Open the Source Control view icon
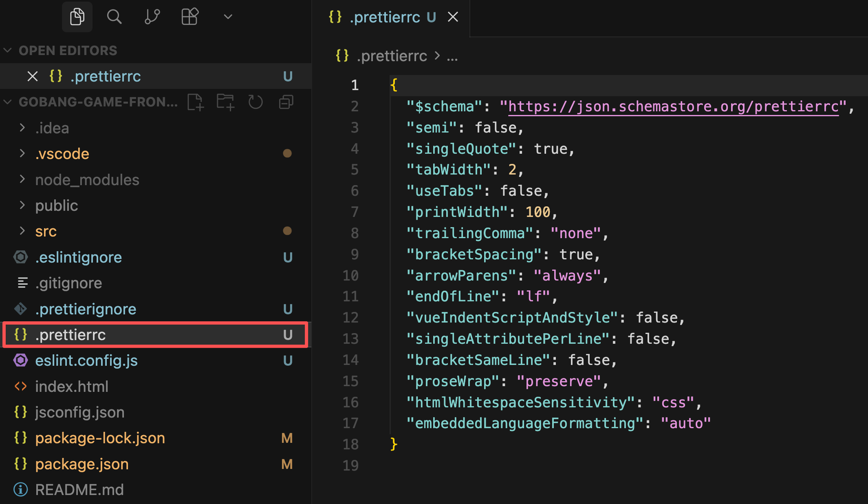868x504 pixels. point(152,17)
